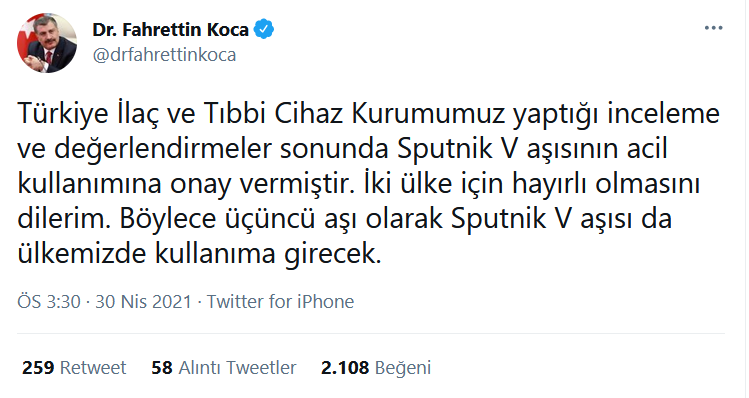Viewport: 749px width, 398px height.
Task: Open Dr. Fahrettin Koca's profile avatar
Action: point(47,43)
